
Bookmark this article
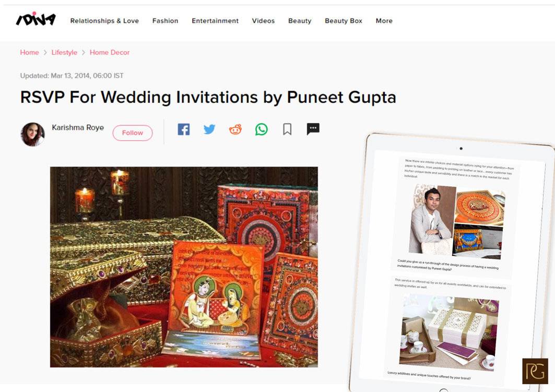coord(287,129)
